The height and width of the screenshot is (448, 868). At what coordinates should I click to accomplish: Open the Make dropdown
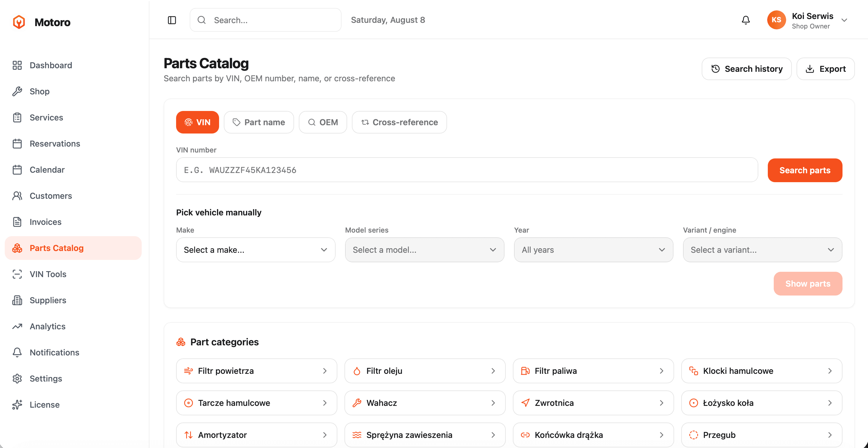coord(256,250)
